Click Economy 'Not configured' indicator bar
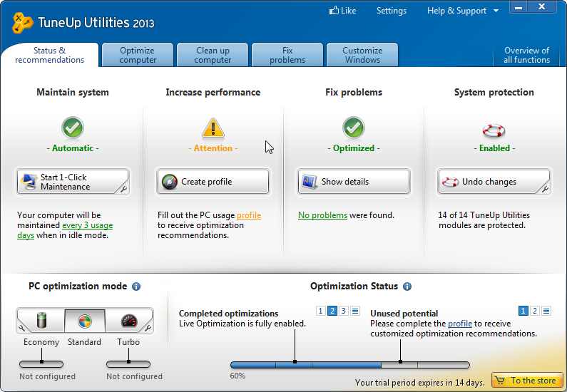Viewport: 567px width, 392px height. point(41,364)
